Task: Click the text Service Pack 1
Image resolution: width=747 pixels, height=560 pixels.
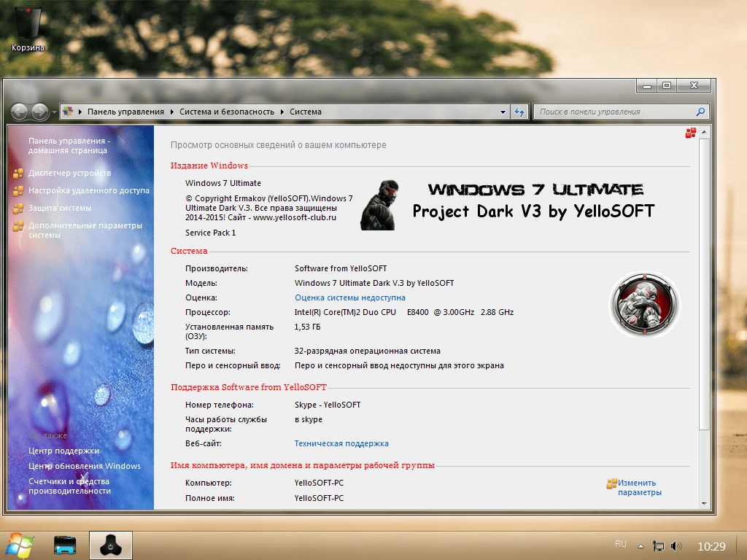Action: 211,233
